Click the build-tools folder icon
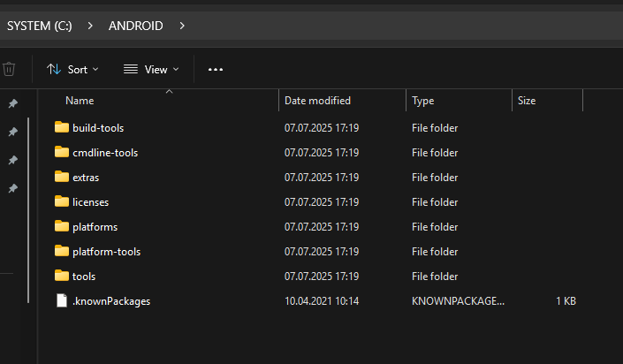Viewport: 623px width, 364px height. point(62,127)
